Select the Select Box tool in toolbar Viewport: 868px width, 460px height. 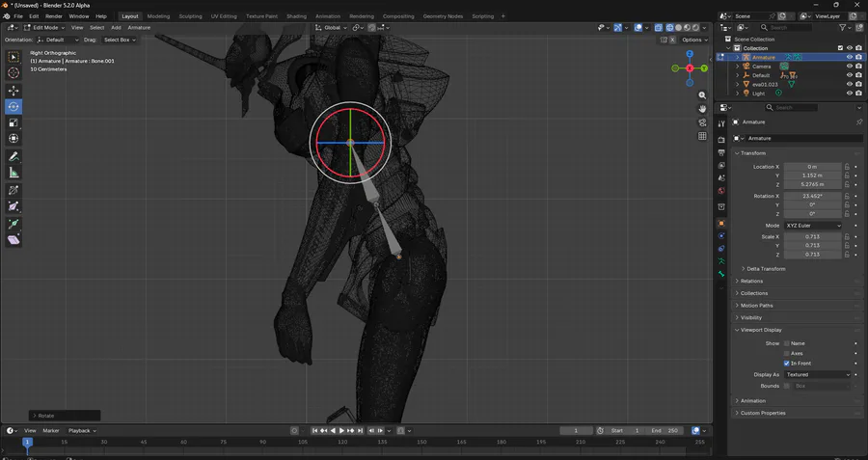pos(14,57)
